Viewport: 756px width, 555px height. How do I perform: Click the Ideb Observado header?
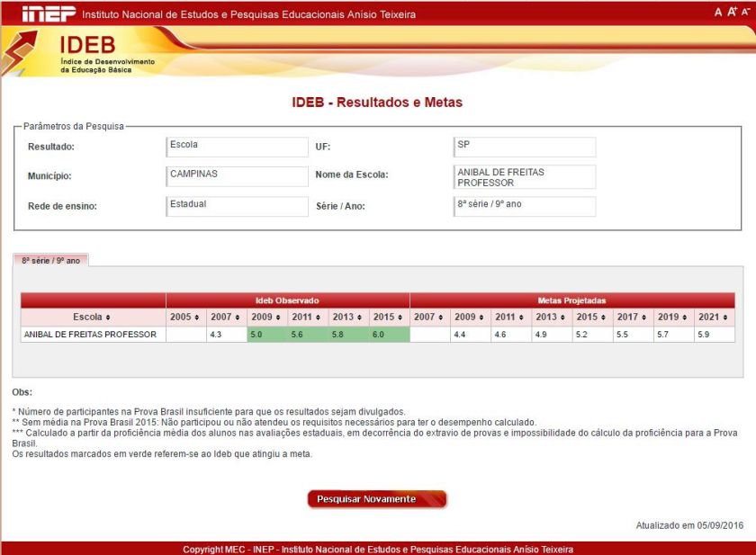pos(287,300)
